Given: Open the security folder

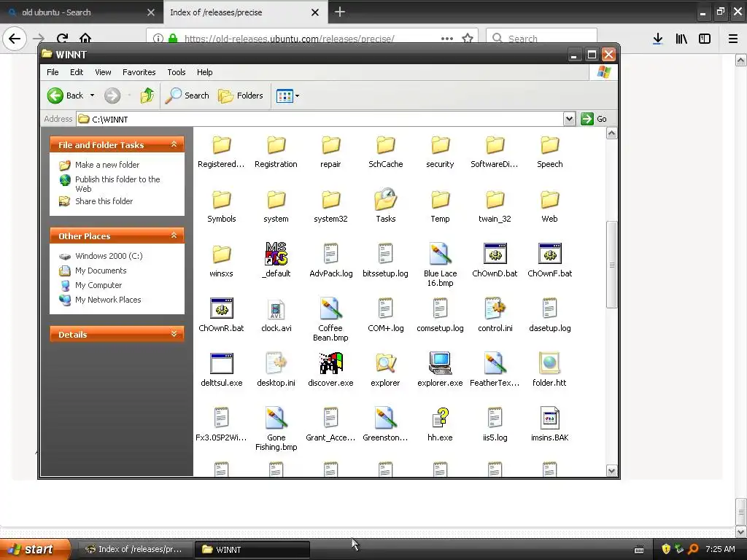Looking at the screenshot, I should [x=440, y=152].
